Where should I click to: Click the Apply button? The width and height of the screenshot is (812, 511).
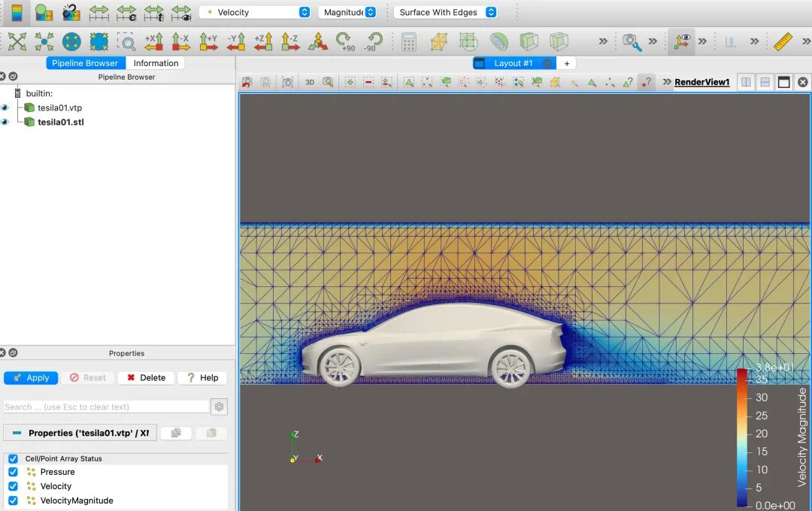pos(31,377)
